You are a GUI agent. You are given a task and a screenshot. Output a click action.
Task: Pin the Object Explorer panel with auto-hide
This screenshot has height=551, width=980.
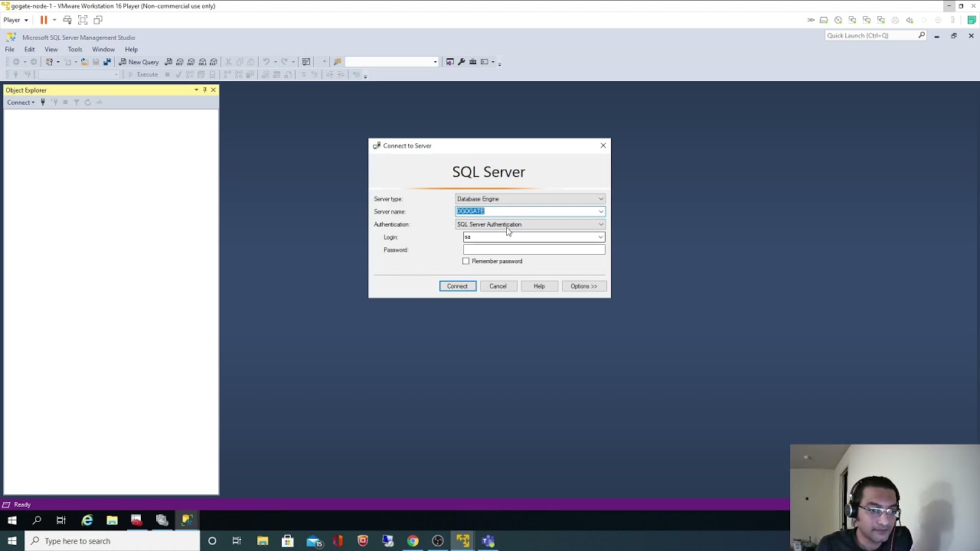(x=204, y=90)
